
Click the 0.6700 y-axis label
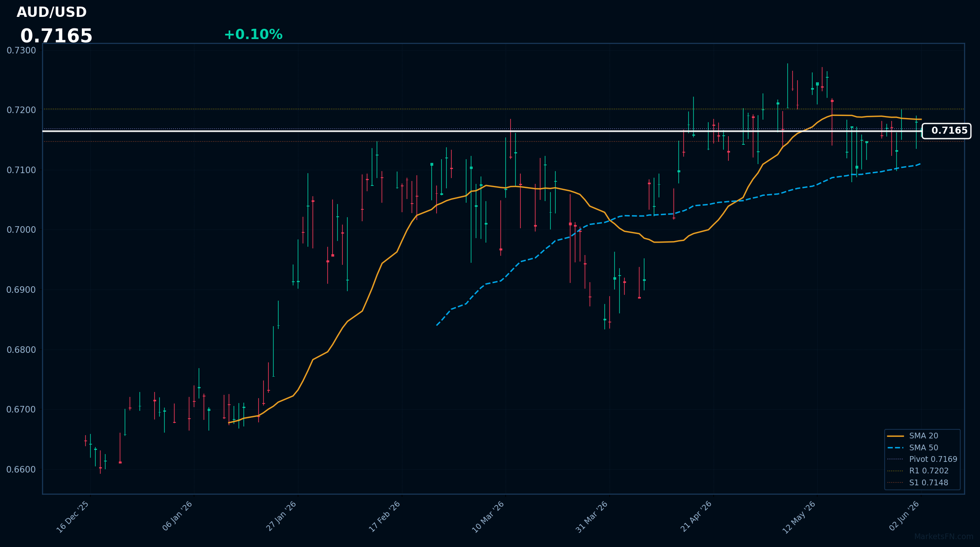[x=21, y=410]
